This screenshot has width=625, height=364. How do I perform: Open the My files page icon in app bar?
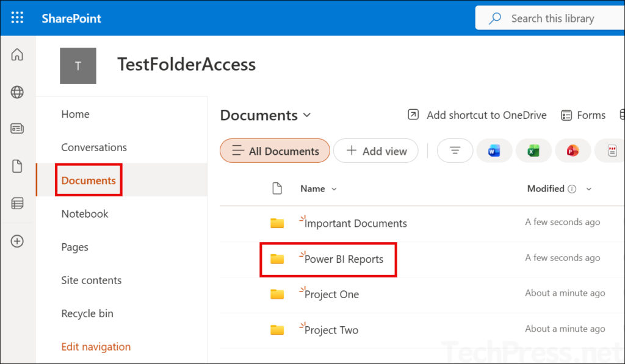(17, 166)
